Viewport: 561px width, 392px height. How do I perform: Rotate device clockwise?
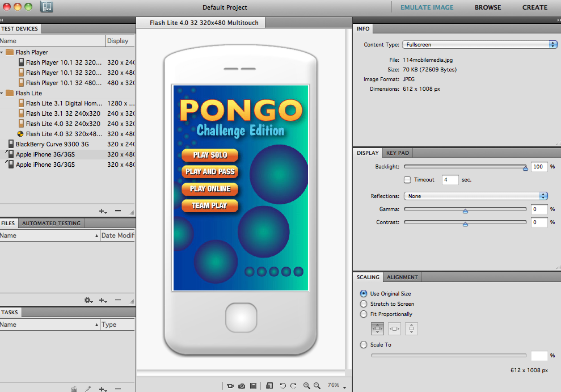tap(293, 386)
